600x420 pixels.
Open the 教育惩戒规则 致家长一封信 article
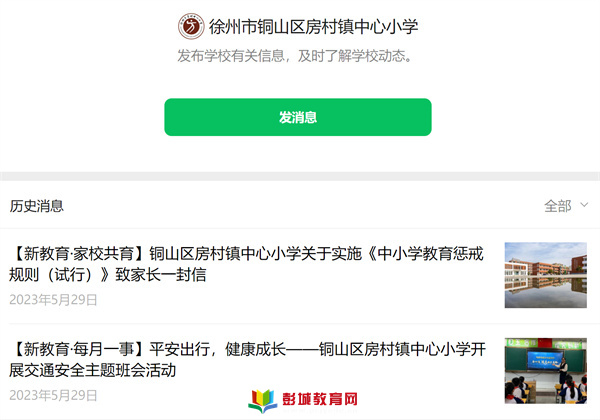point(246,264)
